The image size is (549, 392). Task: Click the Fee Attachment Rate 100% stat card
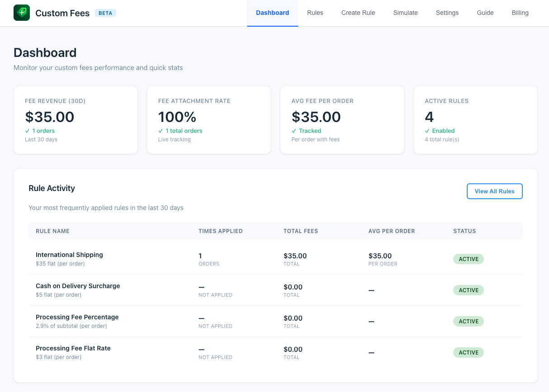pyautogui.click(x=209, y=120)
